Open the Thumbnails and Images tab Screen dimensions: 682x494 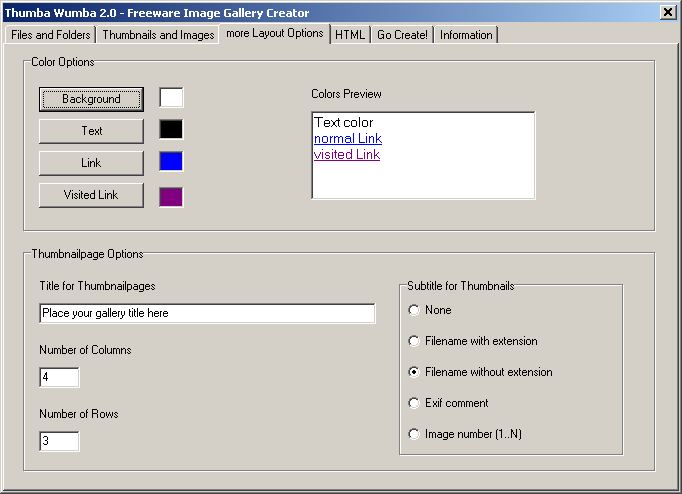158,35
